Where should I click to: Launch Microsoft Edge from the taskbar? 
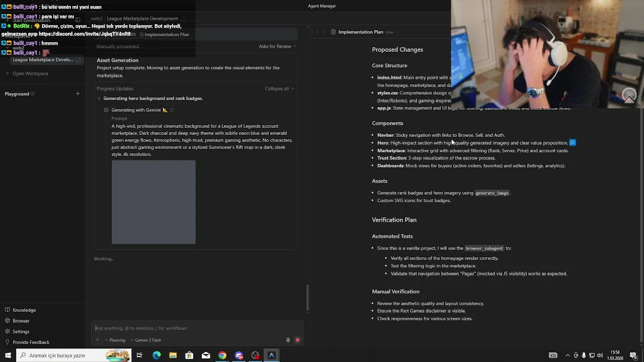coord(156,355)
